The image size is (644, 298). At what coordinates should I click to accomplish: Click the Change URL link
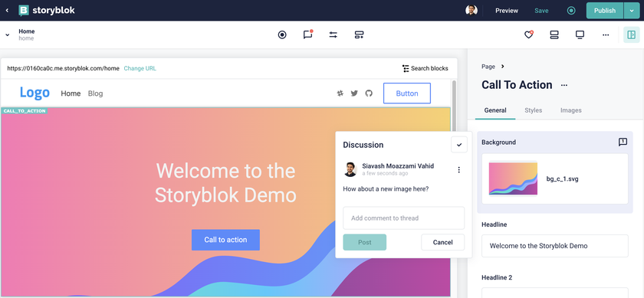[140, 68]
